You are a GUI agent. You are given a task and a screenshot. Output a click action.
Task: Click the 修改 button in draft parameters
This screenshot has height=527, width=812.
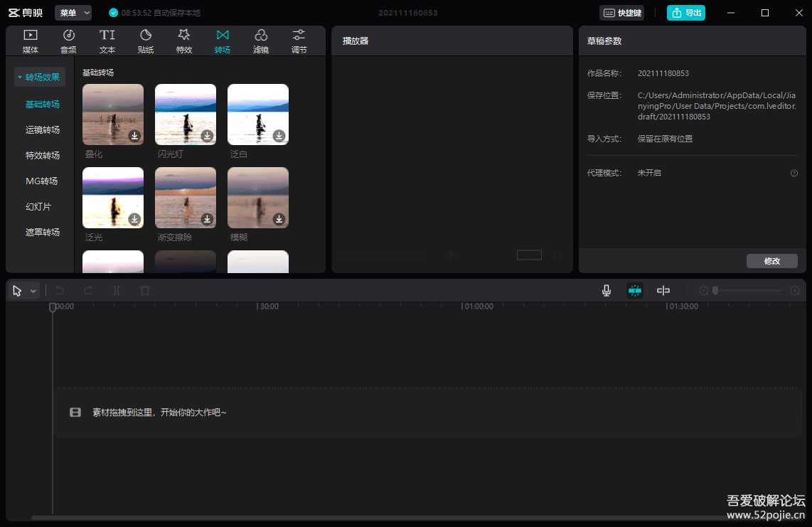[x=771, y=260]
